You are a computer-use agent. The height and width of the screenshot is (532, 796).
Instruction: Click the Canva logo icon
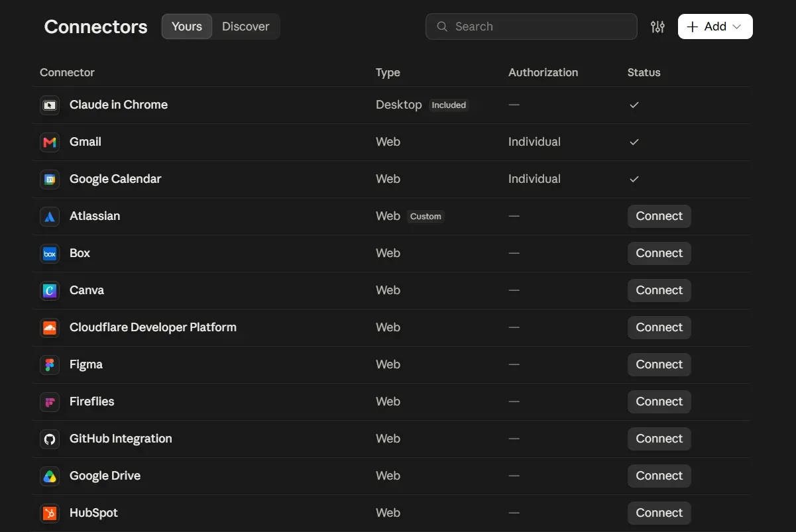(x=50, y=290)
